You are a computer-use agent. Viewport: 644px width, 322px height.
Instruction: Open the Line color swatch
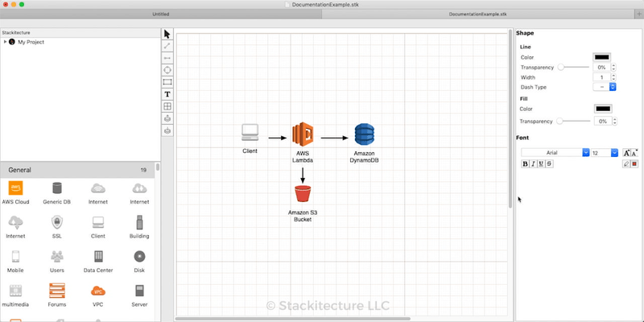601,57
